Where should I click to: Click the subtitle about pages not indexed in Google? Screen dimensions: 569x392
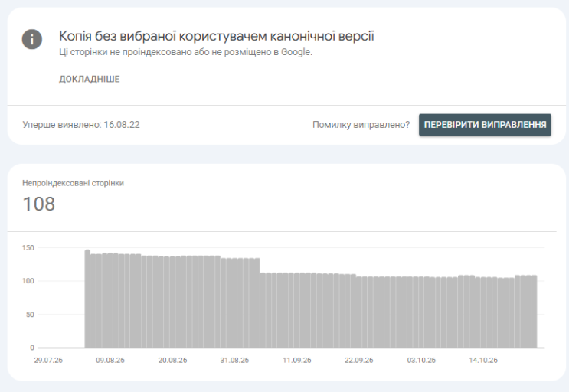click(x=185, y=52)
